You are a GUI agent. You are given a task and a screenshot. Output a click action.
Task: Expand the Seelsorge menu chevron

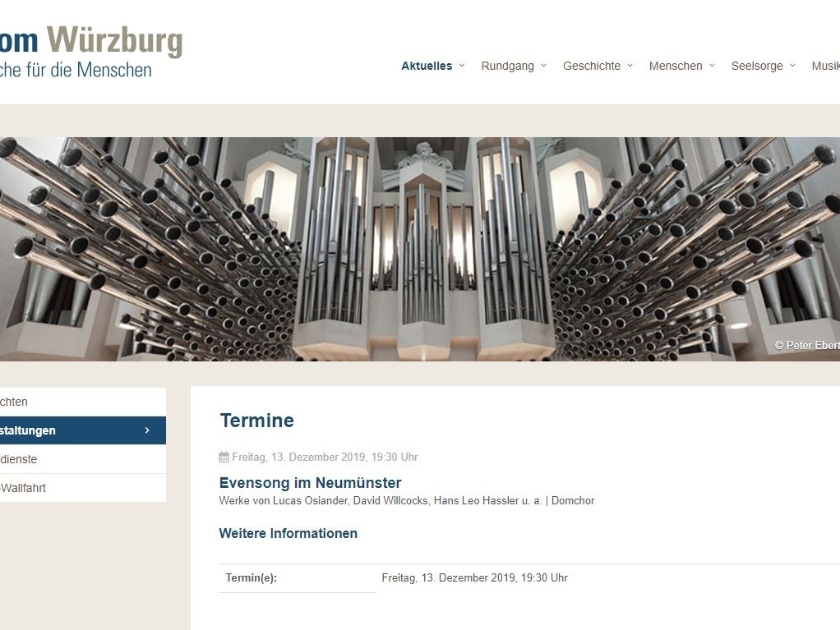click(792, 66)
